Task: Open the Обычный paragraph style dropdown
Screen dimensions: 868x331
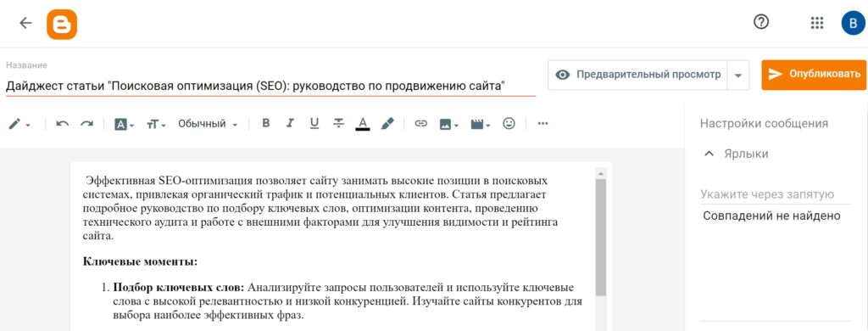Action: click(208, 124)
